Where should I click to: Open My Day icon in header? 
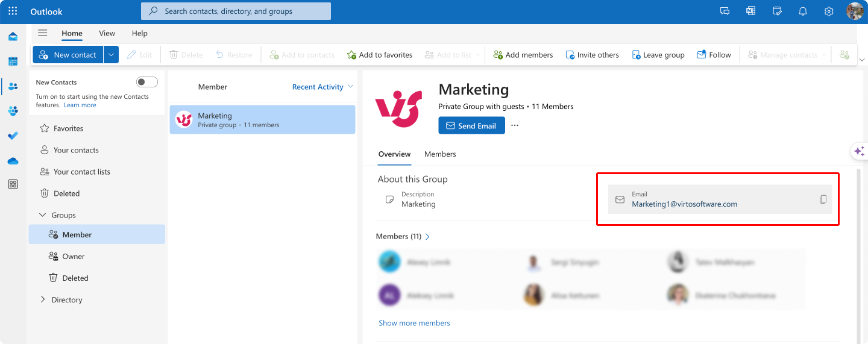[777, 11]
